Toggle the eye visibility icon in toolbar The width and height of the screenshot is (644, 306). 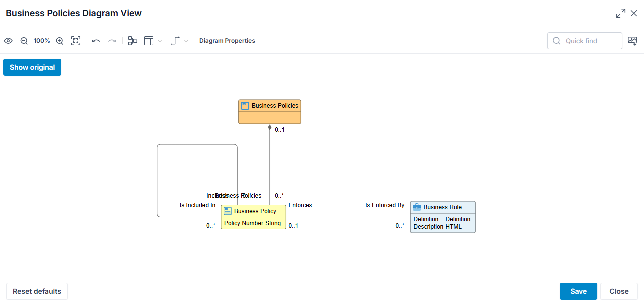(x=8, y=41)
